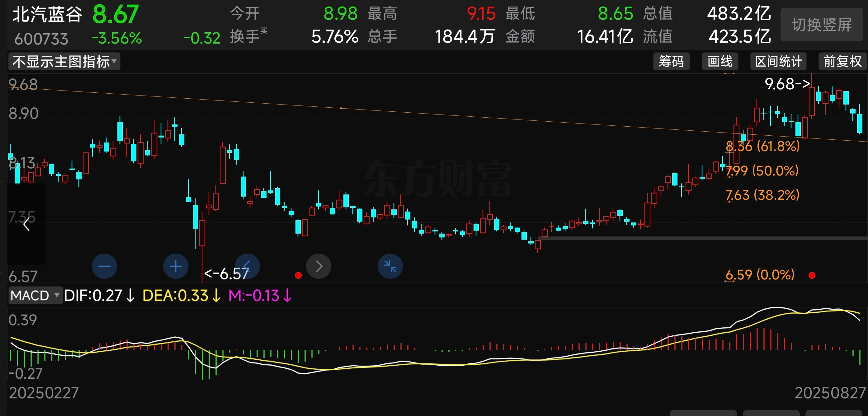Open the 前复权 adjustment selector
Screen dimensions: 868x416
[x=842, y=61]
